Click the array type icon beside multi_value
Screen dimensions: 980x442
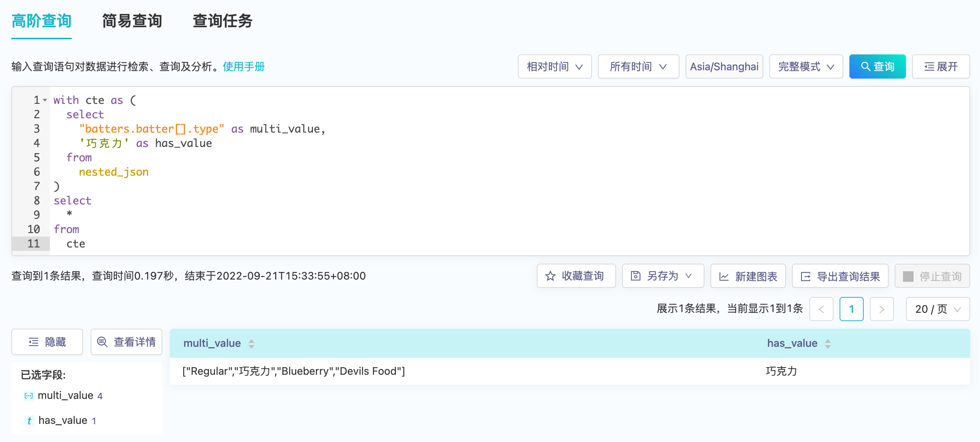29,396
